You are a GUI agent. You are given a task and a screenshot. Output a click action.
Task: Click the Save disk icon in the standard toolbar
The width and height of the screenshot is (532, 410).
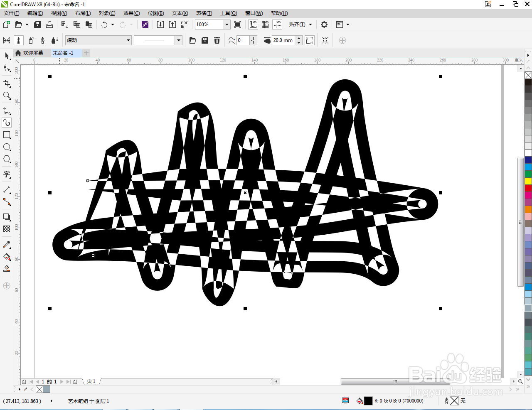(x=37, y=25)
